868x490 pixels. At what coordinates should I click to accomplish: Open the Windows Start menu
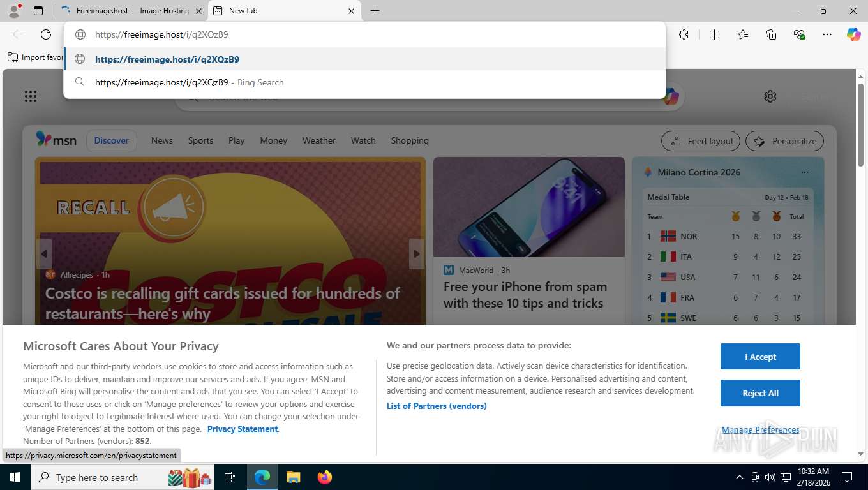point(15,477)
